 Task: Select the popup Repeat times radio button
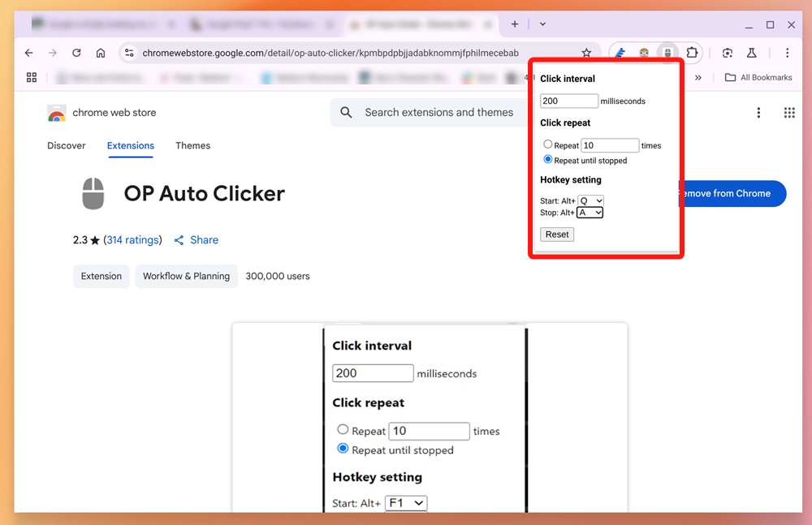[x=547, y=144]
